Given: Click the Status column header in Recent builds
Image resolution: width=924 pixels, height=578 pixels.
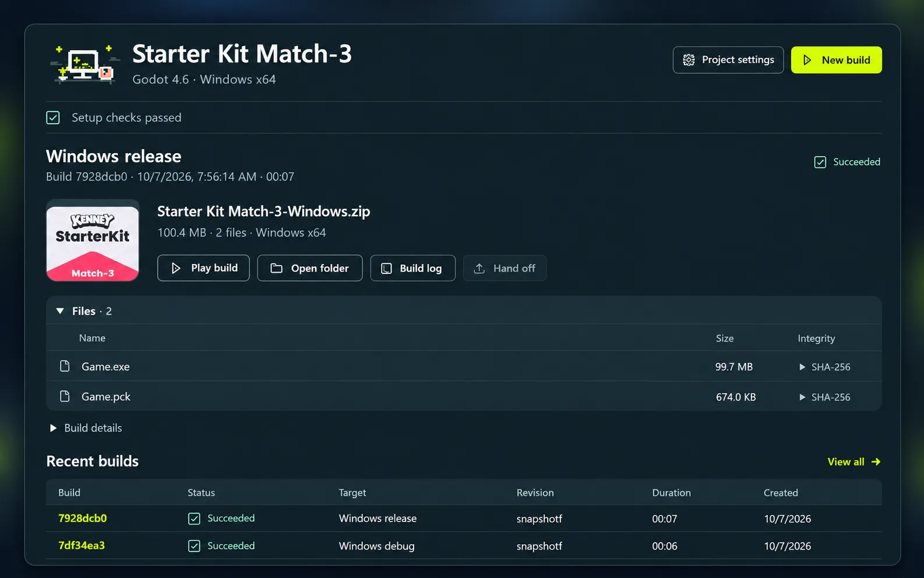Looking at the screenshot, I should point(201,493).
